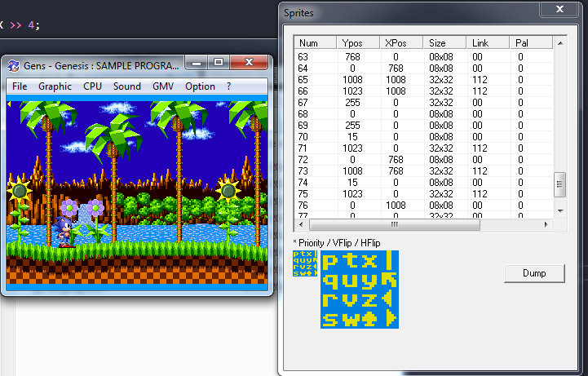The image size is (588, 376).
Task: Click the sprite list scroll-up arrow
Action: pyautogui.click(x=560, y=43)
